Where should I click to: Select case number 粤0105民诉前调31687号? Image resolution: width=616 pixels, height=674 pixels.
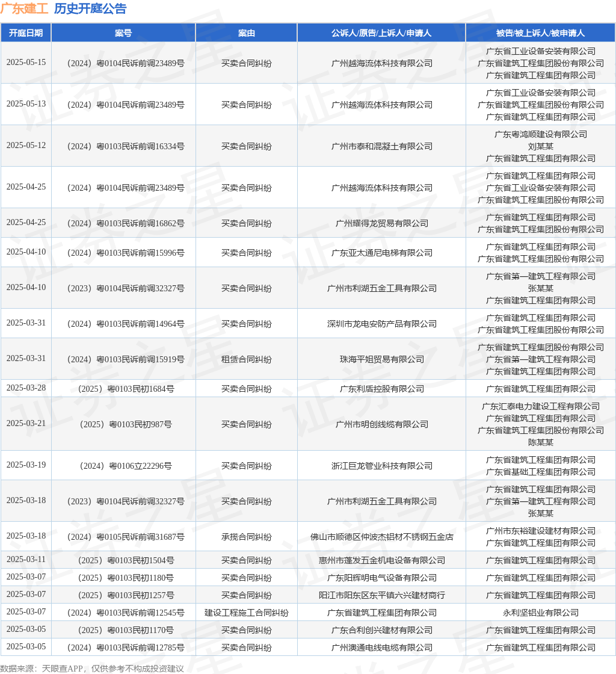[126, 537]
